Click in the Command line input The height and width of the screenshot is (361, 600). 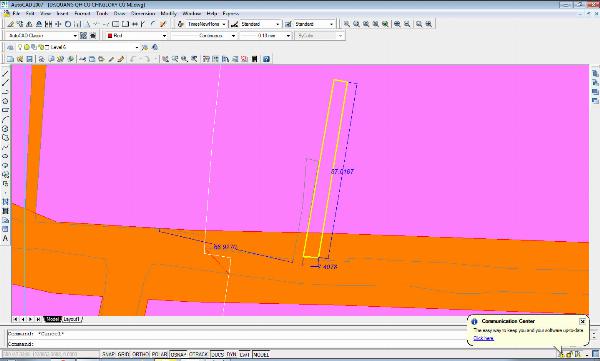click(x=237, y=344)
